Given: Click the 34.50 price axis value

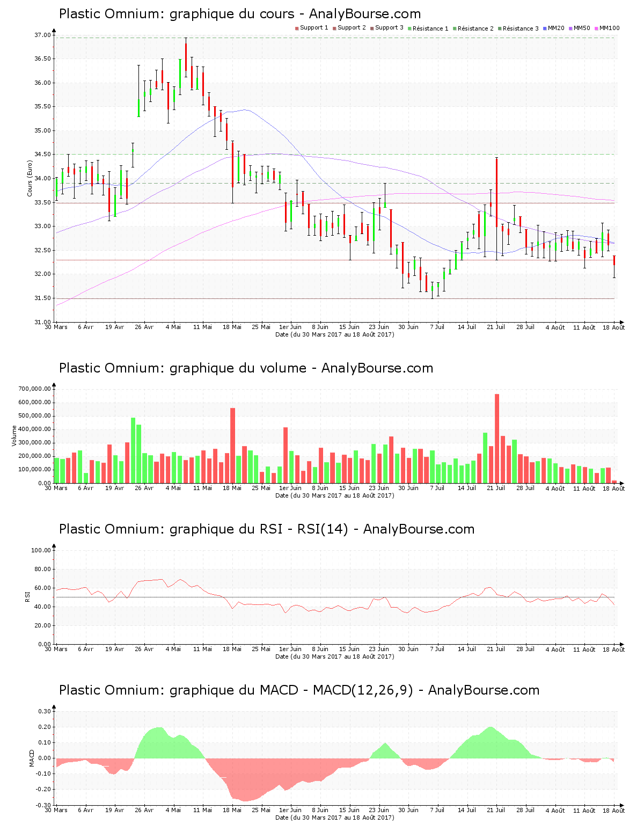Looking at the screenshot, I should (42, 155).
